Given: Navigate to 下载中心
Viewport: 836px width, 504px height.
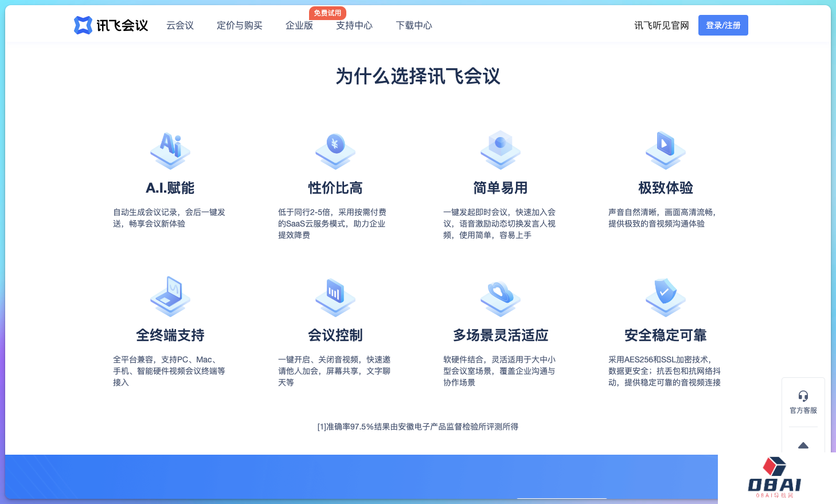Looking at the screenshot, I should (x=414, y=25).
